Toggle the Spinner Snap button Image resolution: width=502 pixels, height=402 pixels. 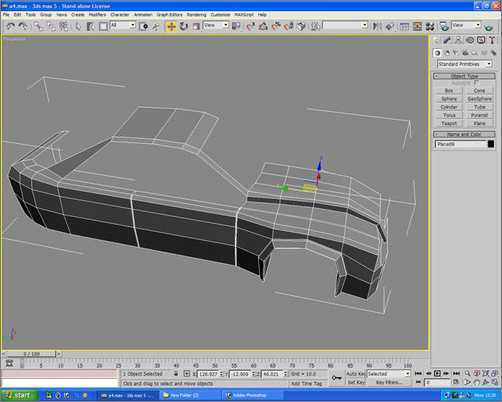point(289,26)
